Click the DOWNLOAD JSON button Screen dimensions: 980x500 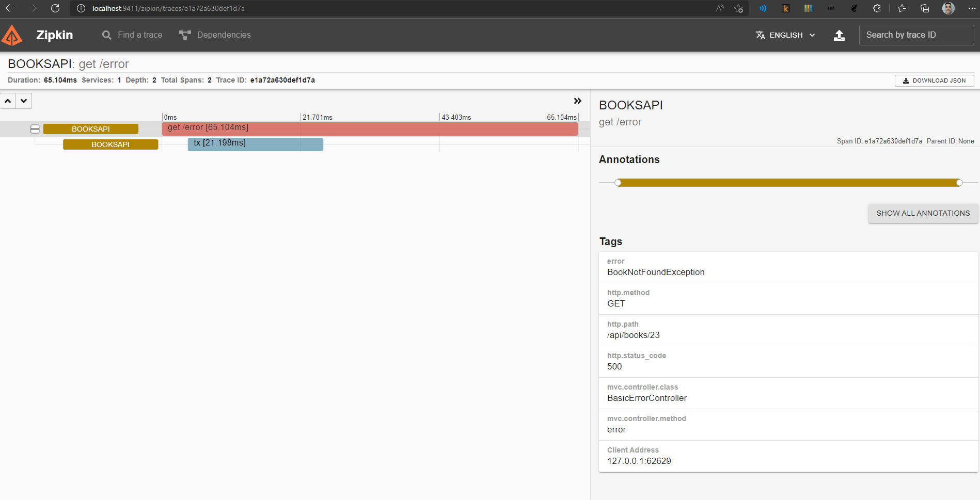click(934, 80)
